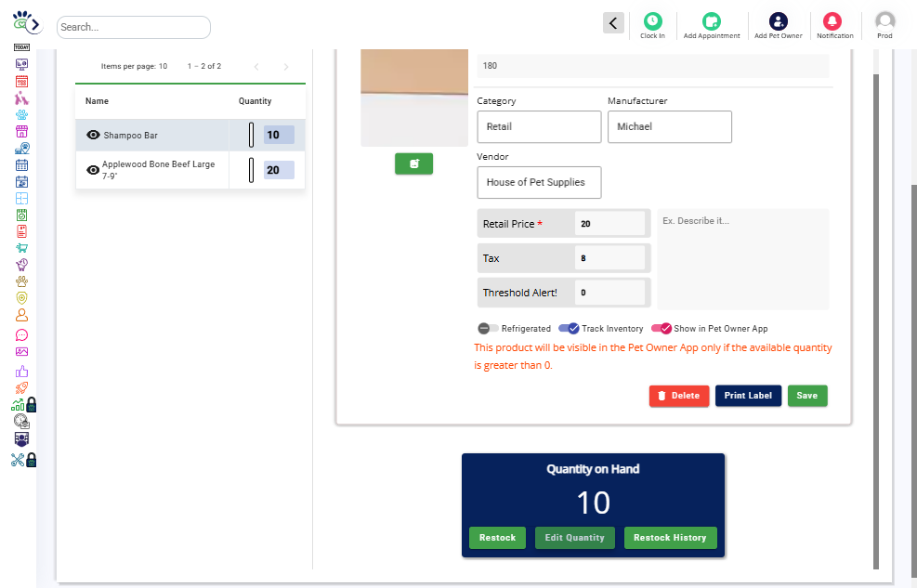Open the purple cart with clock icon

(21, 264)
